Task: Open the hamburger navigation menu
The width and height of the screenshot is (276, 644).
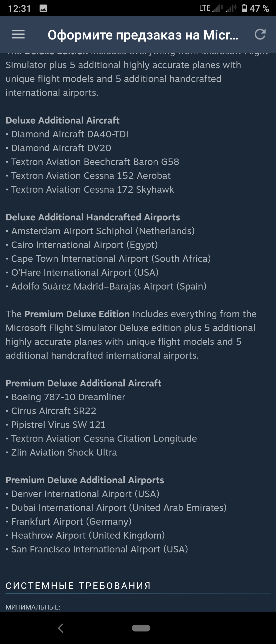Action: click(18, 35)
